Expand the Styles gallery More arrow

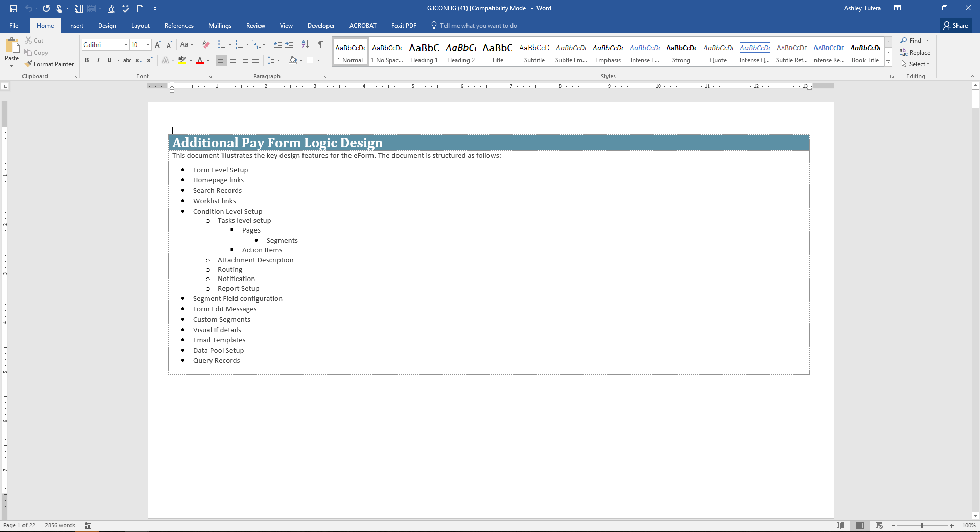[x=889, y=62]
